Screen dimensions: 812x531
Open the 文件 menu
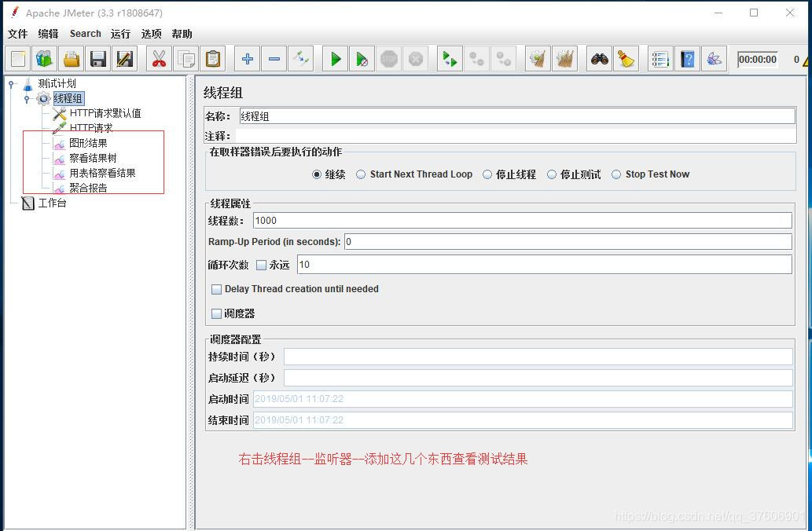17,34
